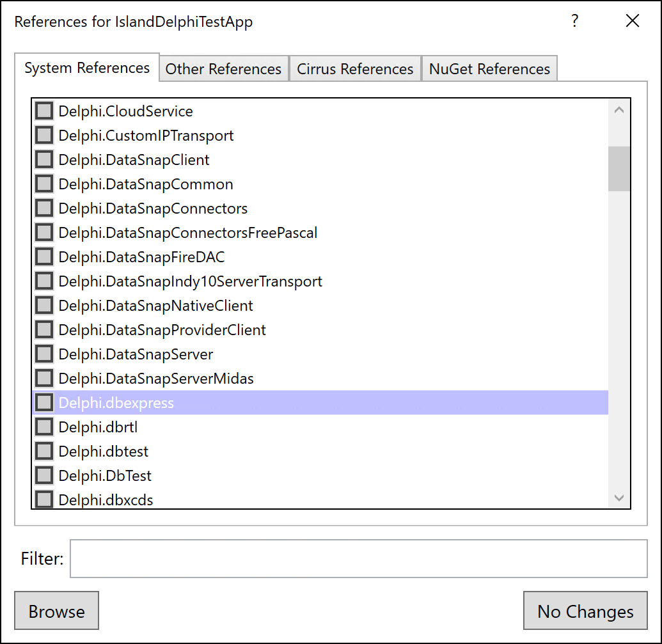Enable the Delphi.DataSnapClient reference
The width and height of the screenshot is (662, 644).
(44, 159)
